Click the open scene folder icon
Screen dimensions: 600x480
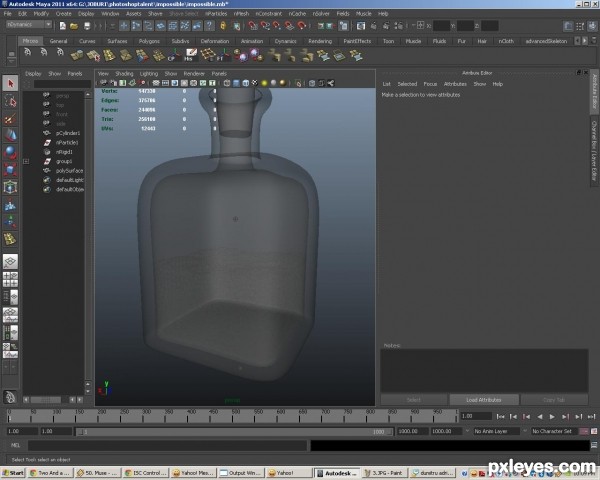(74, 26)
